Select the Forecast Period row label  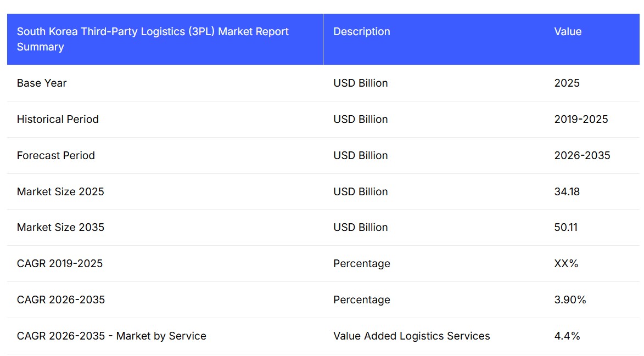[x=56, y=156]
